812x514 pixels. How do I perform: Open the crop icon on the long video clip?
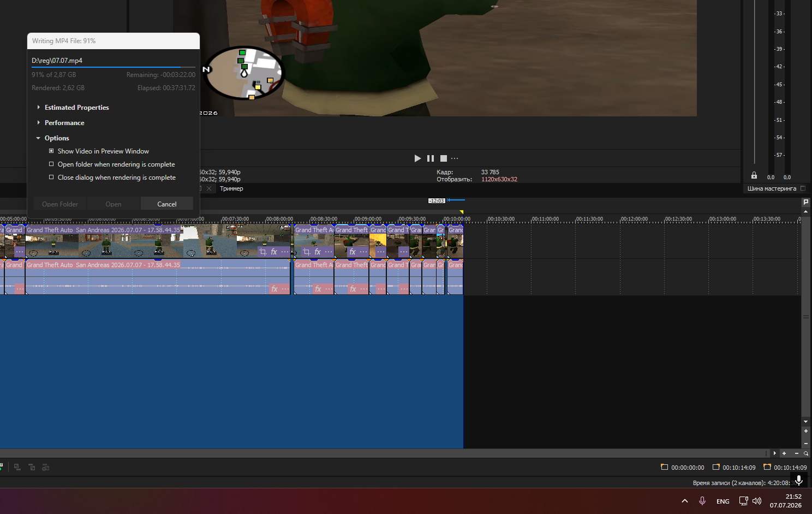coord(263,252)
